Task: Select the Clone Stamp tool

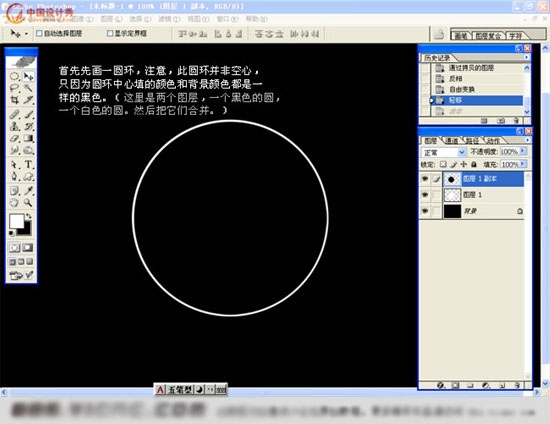Action: pyautogui.click(x=14, y=126)
